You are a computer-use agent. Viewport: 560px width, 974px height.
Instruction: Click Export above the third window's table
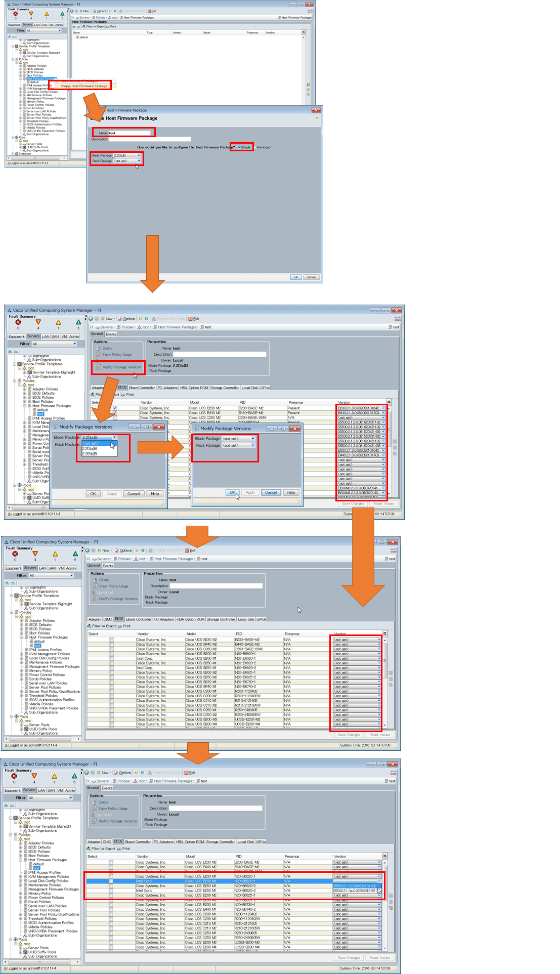(109, 626)
